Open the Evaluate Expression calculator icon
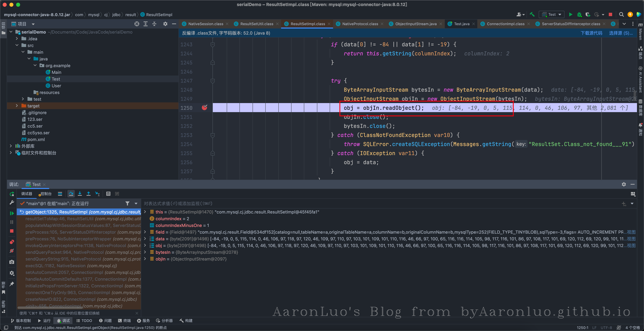The image size is (644, 331). click(108, 194)
